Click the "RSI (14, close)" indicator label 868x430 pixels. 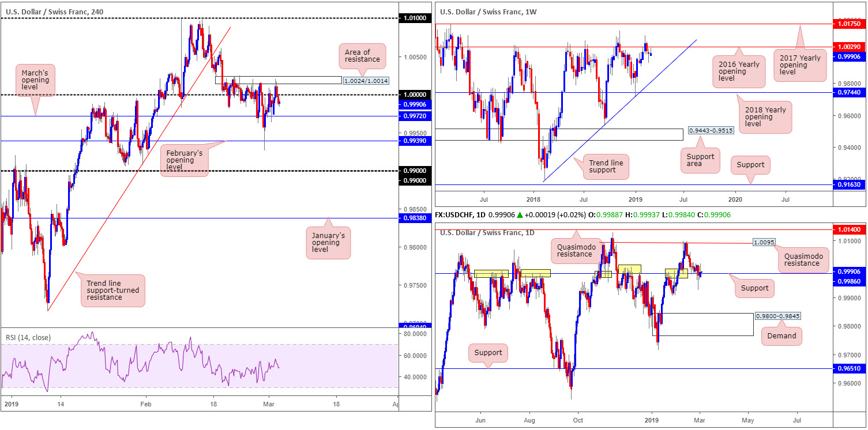28,337
